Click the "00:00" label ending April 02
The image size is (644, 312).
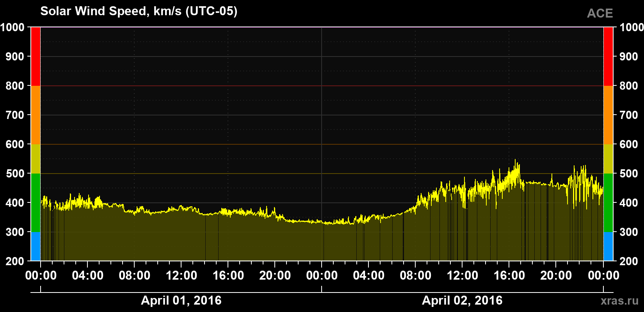(x=604, y=276)
